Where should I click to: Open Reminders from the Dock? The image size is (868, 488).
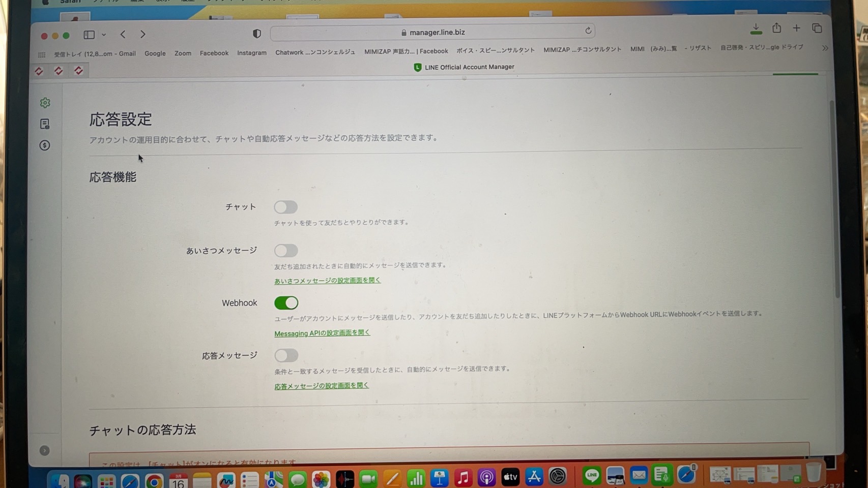pyautogui.click(x=250, y=480)
